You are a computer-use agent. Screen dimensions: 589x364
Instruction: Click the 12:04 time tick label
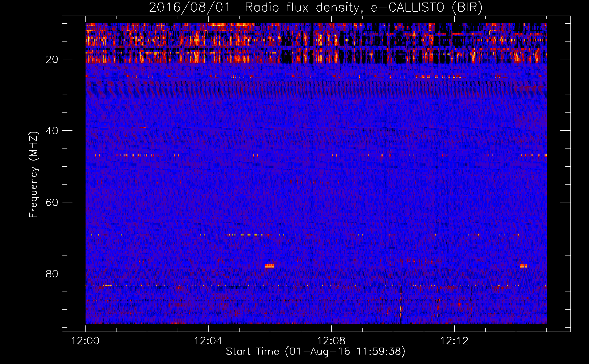tap(208, 341)
